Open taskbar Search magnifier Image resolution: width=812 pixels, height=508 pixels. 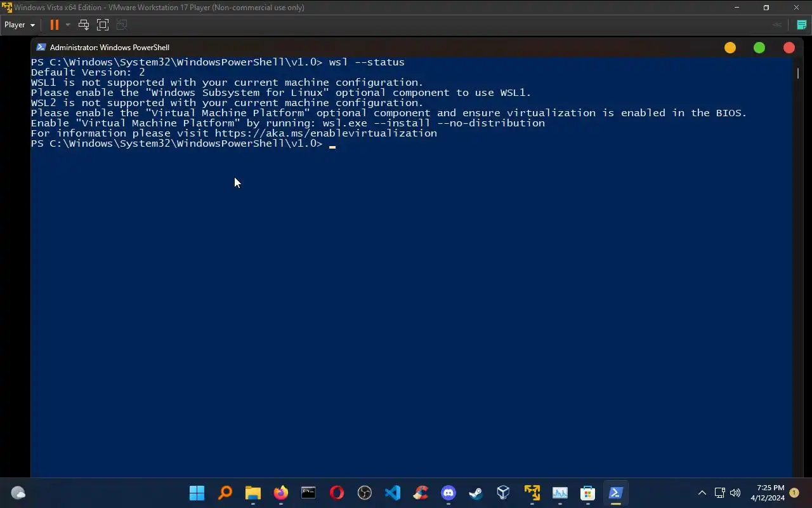pos(225,493)
